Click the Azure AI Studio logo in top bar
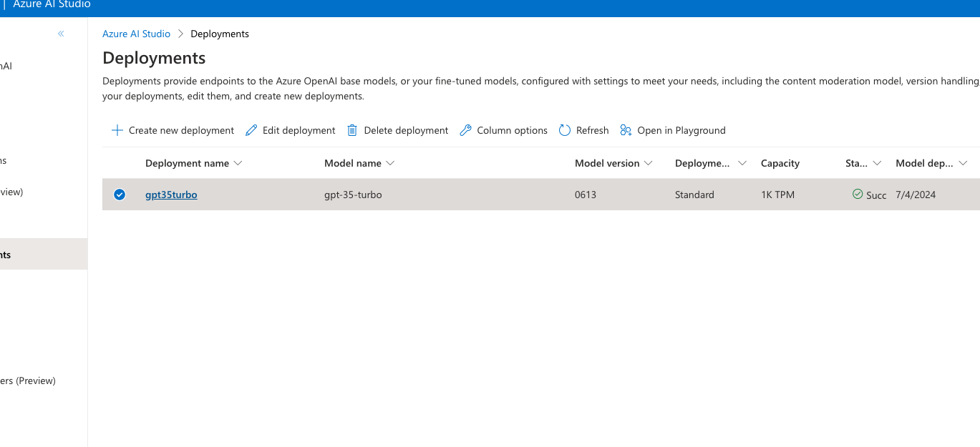The width and height of the screenshot is (980, 447). click(x=50, y=4)
